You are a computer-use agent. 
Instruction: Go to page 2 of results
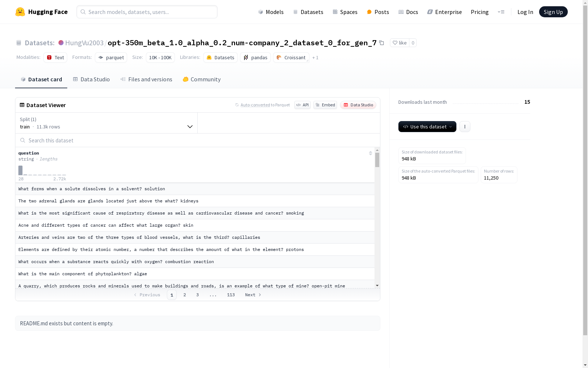point(184,295)
